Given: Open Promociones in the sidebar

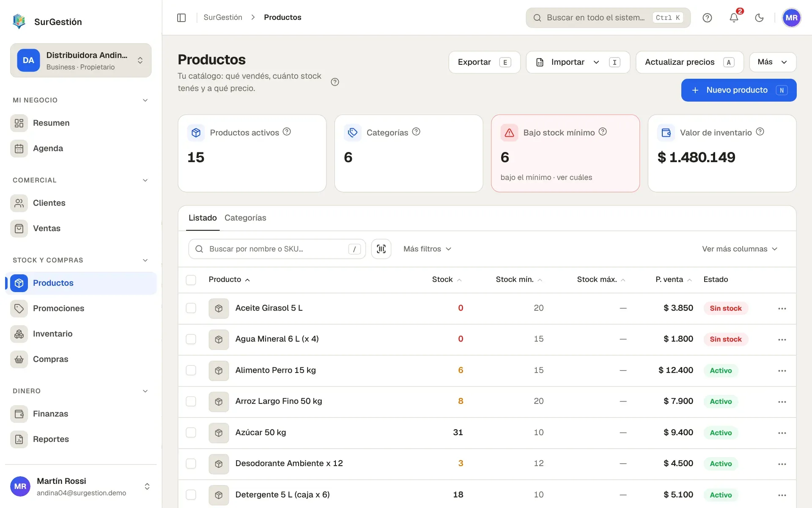Looking at the screenshot, I should [80, 309].
